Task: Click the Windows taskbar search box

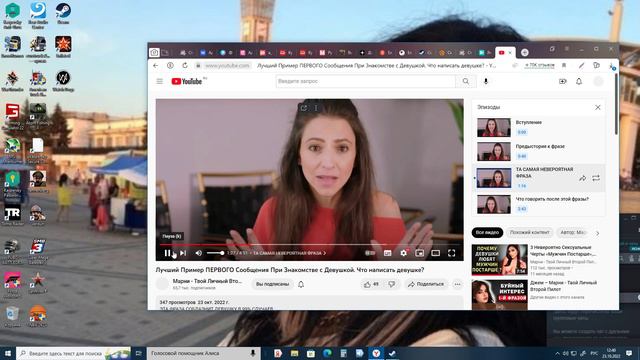Action: [73, 353]
